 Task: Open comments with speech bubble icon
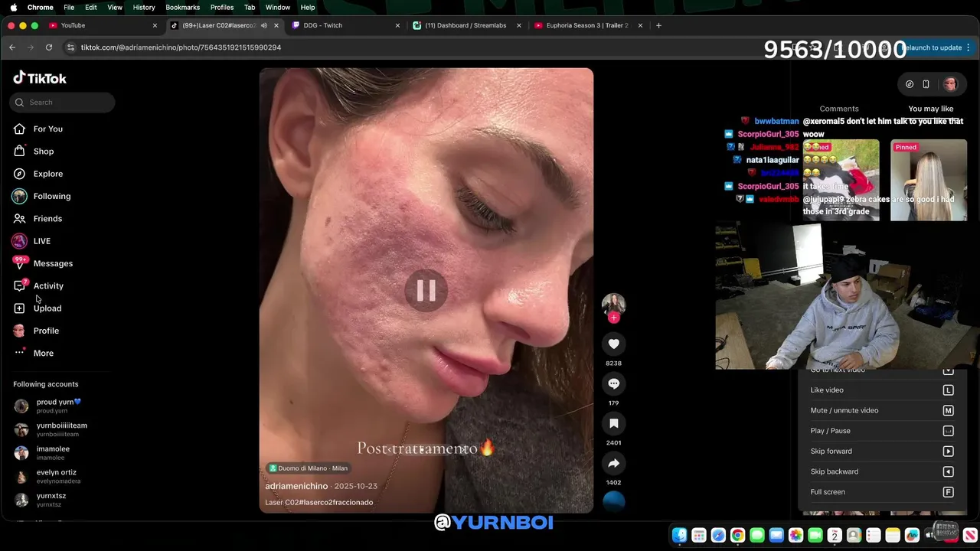click(x=613, y=383)
